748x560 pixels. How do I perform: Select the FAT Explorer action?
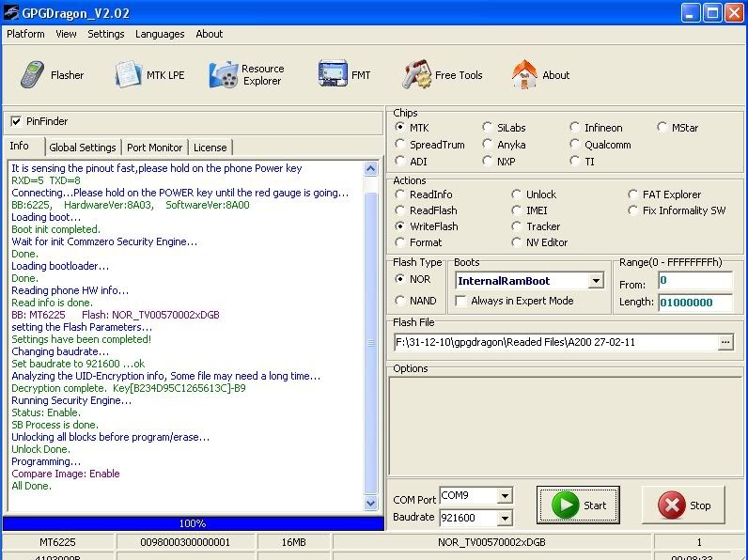pyautogui.click(x=632, y=194)
